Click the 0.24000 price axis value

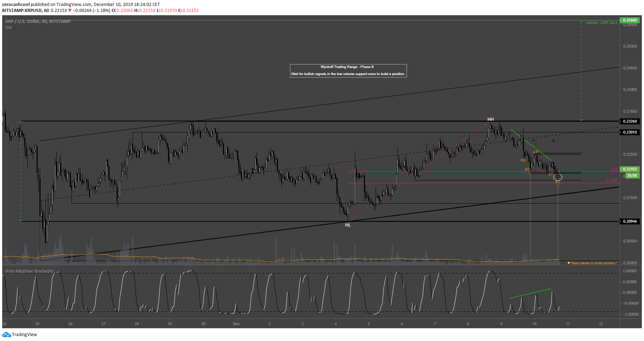(630, 89)
